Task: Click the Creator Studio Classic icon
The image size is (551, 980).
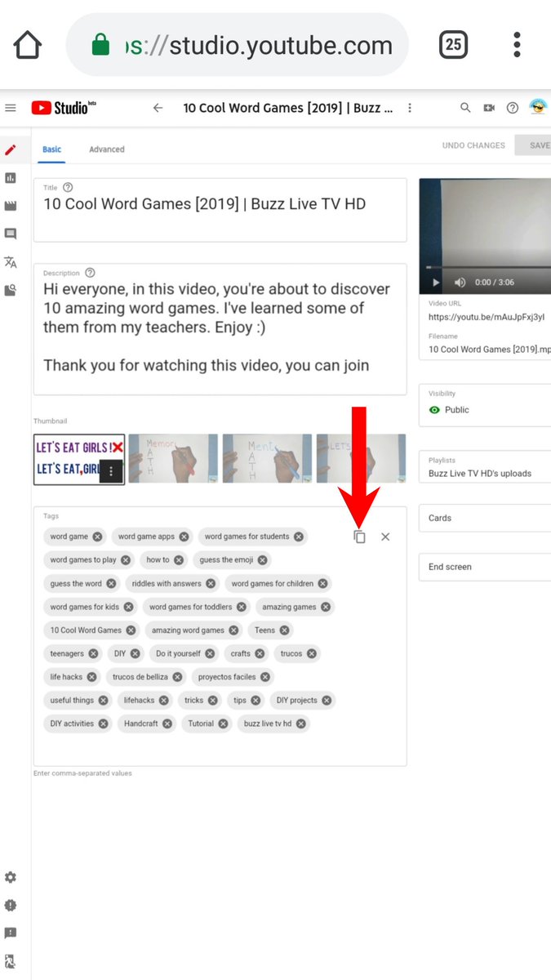Action: point(11,961)
